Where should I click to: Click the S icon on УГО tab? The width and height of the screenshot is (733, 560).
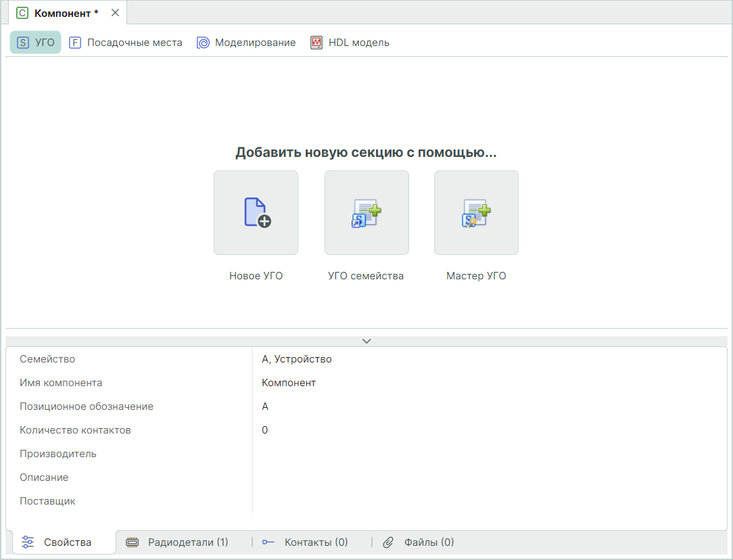click(x=23, y=43)
